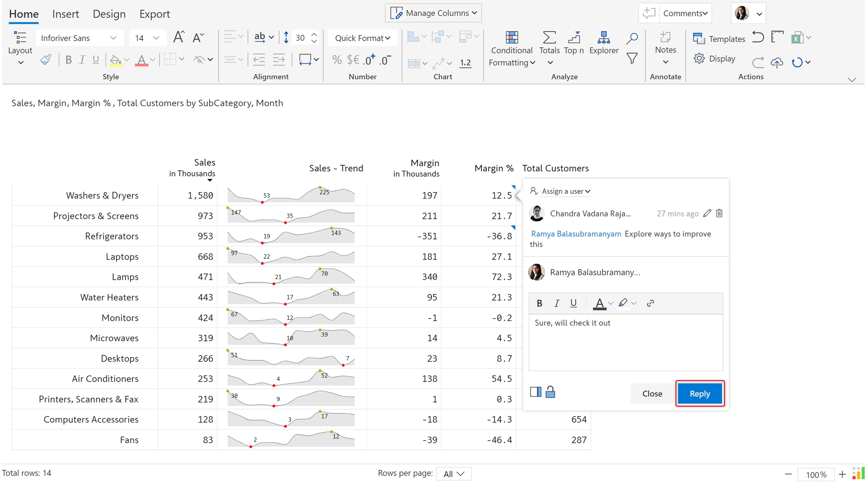Click the format painter brush icon
Viewport: 868px width, 485px height.
click(46, 59)
